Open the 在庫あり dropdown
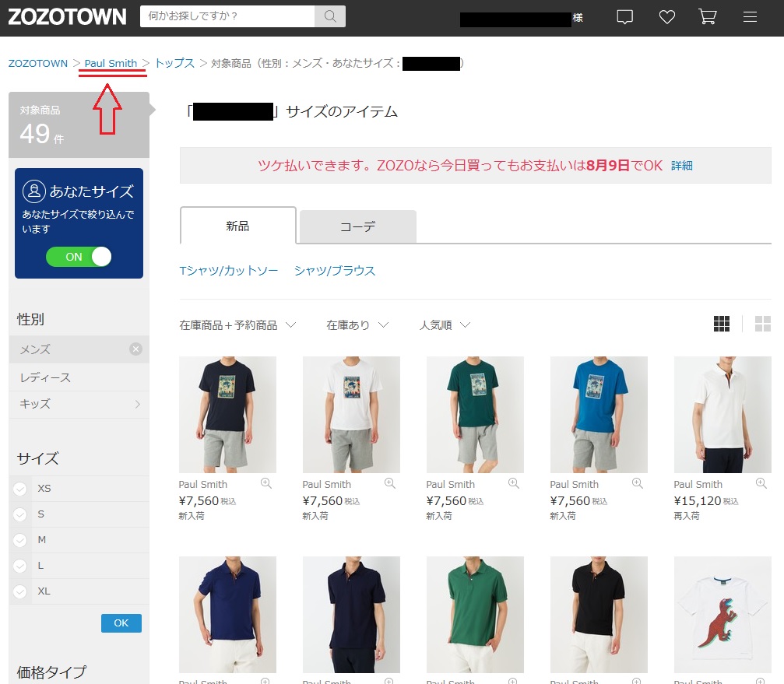The height and width of the screenshot is (684, 784). [x=357, y=325]
